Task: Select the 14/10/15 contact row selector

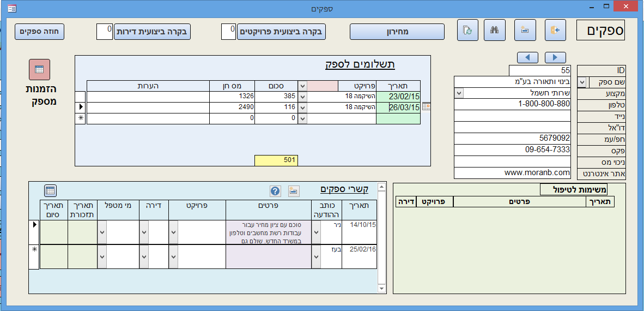Action: 34,232
